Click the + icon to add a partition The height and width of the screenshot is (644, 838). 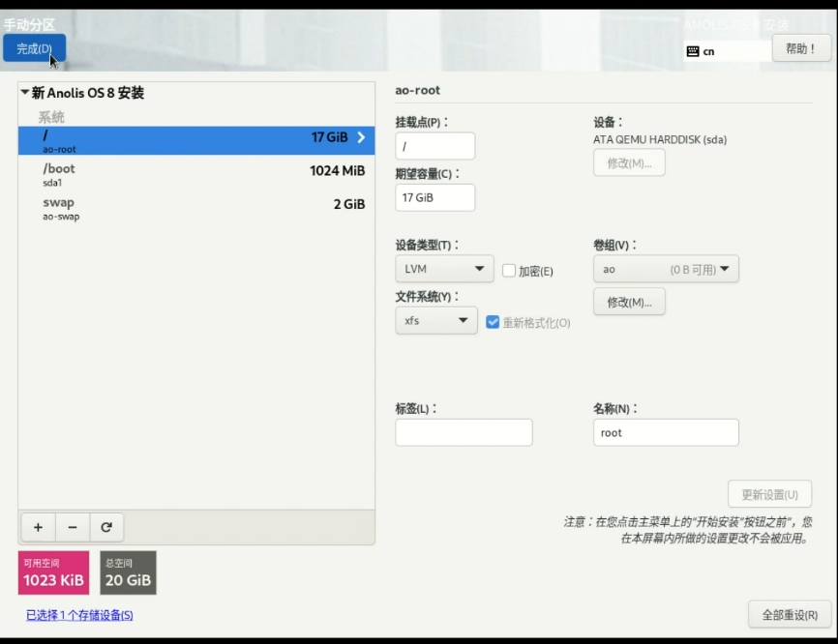click(37, 527)
